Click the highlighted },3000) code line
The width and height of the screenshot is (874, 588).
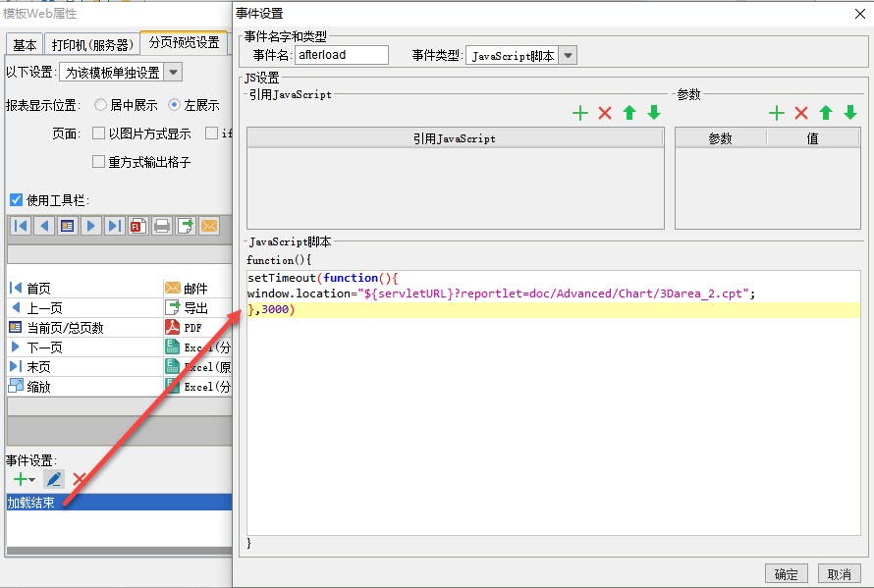coord(554,309)
